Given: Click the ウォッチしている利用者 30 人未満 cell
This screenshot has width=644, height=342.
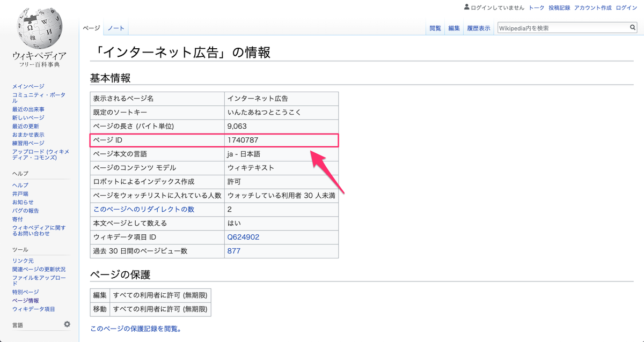Looking at the screenshot, I should tap(281, 196).
